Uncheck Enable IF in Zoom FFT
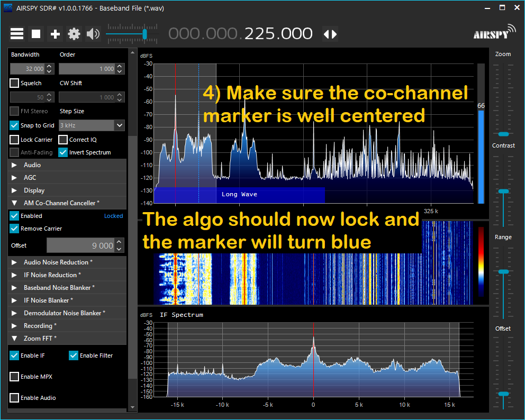Viewport: 525px width, 420px height. (x=14, y=355)
